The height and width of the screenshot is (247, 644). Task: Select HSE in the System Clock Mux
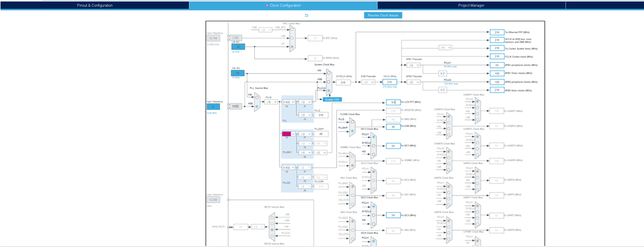(328, 82)
